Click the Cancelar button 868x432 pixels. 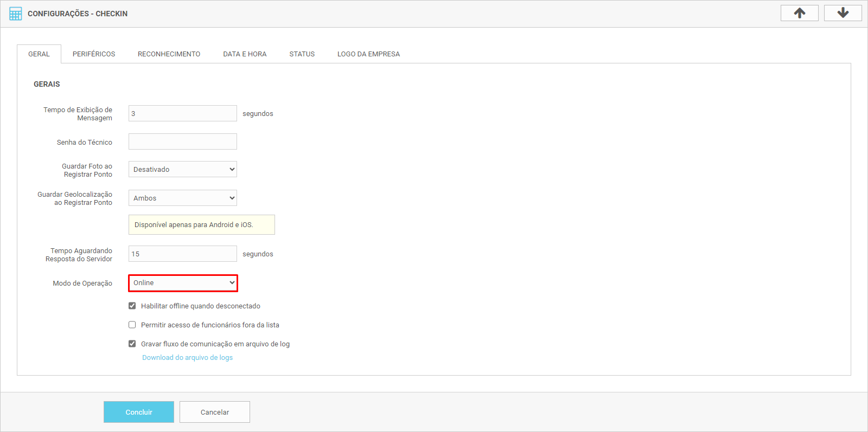tap(215, 412)
